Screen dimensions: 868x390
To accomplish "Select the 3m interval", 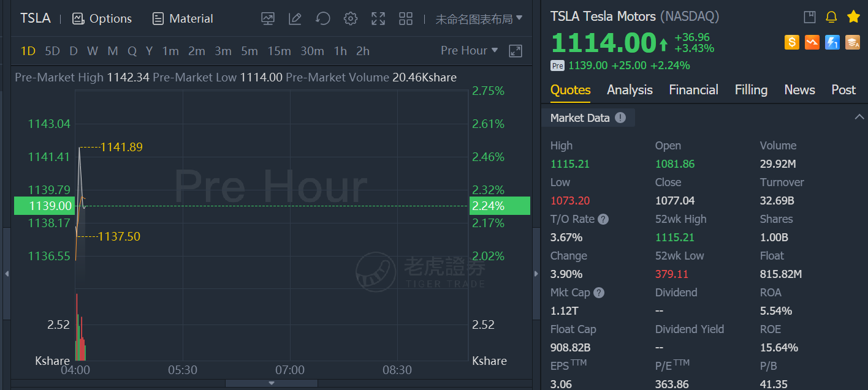I will [x=223, y=51].
